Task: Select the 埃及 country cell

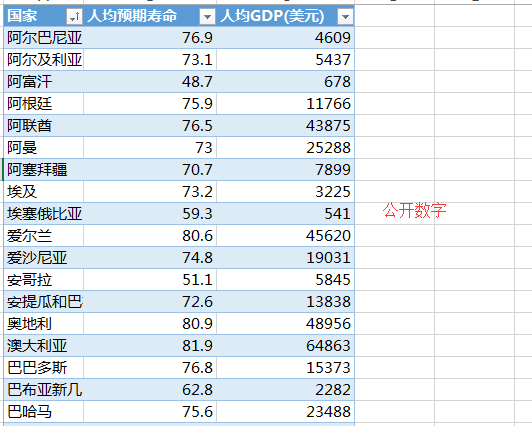Action: (x=43, y=192)
